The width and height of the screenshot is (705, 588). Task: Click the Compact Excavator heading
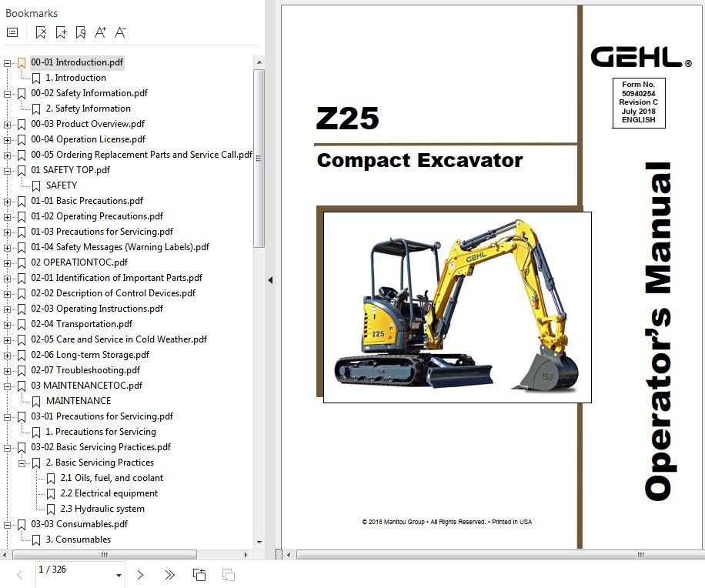419,161
